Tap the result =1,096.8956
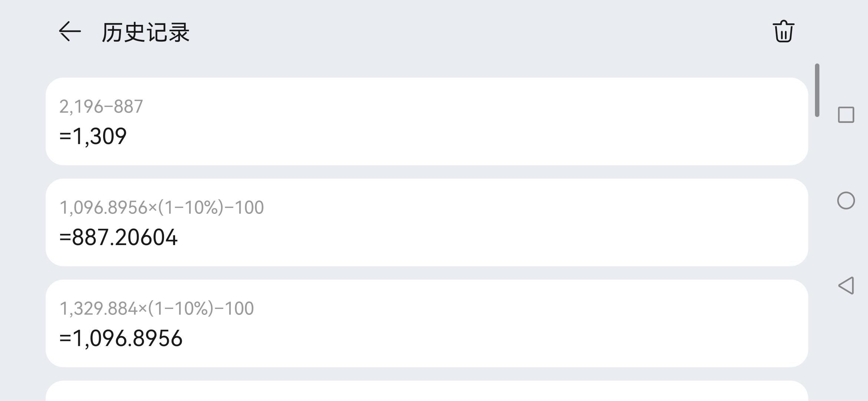Image resolution: width=868 pixels, height=401 pixels. [x=121, y=339]
